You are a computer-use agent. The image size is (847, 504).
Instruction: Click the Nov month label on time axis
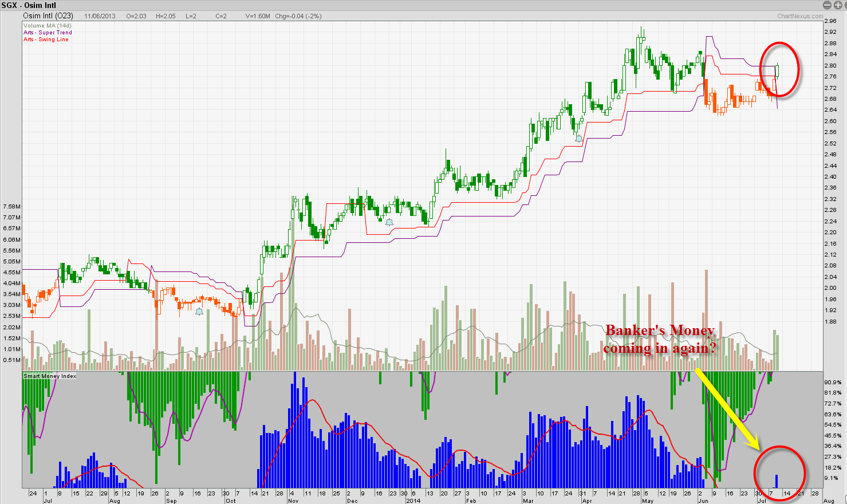pyautogui.click(x=294, y=501)
